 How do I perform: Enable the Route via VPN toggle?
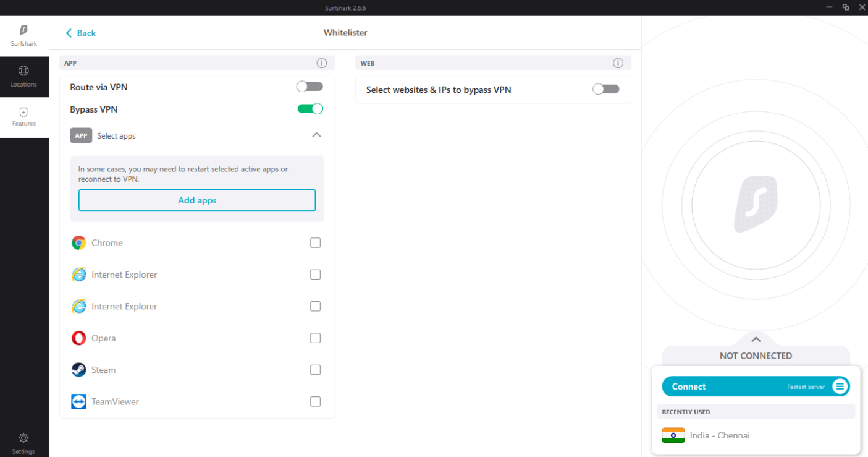(x=310, y=87)
